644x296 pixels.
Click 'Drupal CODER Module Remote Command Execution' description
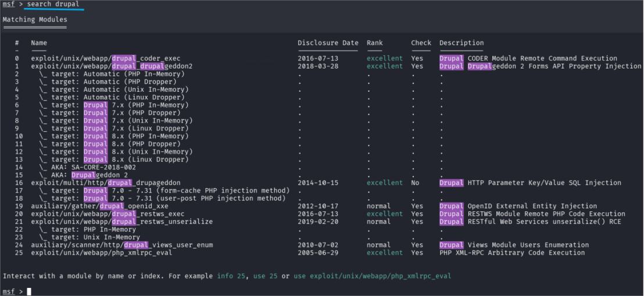coord(528,59)
